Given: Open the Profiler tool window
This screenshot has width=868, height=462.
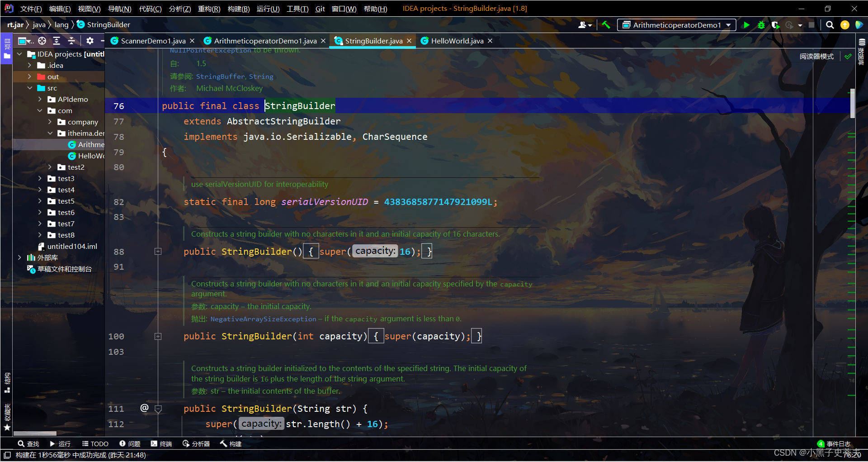Looking at the screenshot, I should click(x=196, y=444).
